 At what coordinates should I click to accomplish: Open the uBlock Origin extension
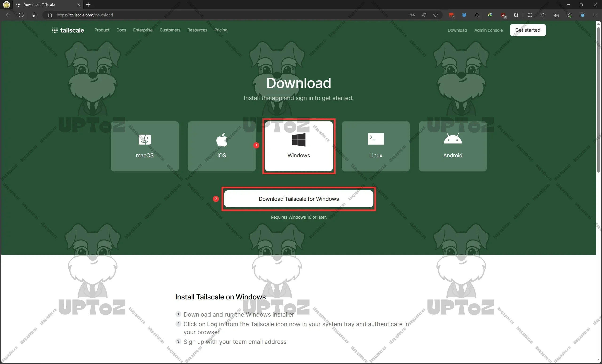503,15
